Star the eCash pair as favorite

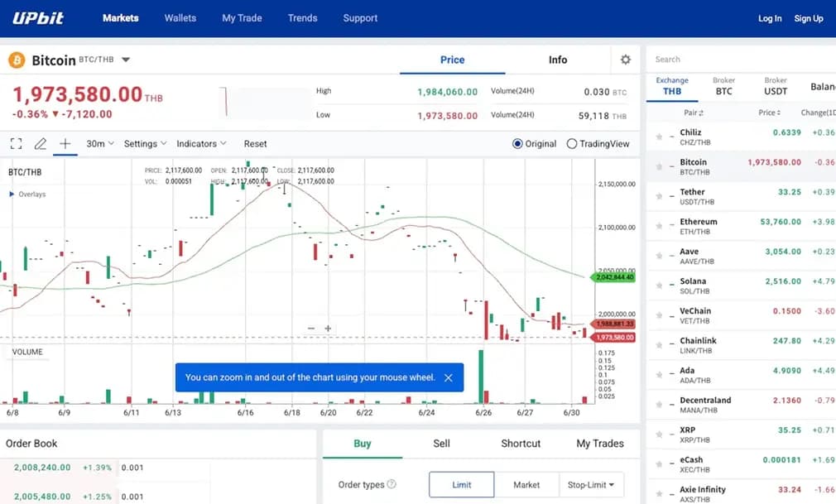(x=659, y=464)
